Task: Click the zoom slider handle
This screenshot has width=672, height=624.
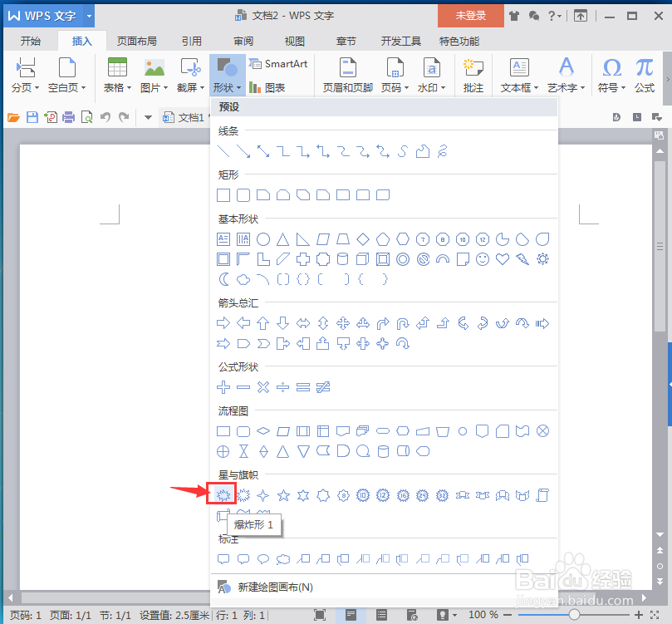Action: (574, 615)
